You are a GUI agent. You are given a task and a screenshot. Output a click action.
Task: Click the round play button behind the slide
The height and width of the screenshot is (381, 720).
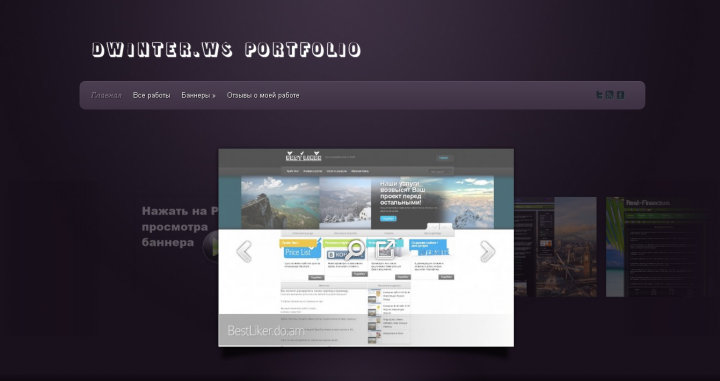coord(210,247)
